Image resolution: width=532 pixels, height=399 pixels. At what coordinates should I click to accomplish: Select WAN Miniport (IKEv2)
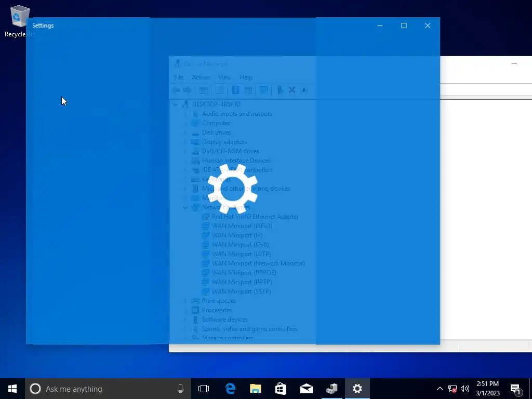pyautogui.click(x=242, y=226)
